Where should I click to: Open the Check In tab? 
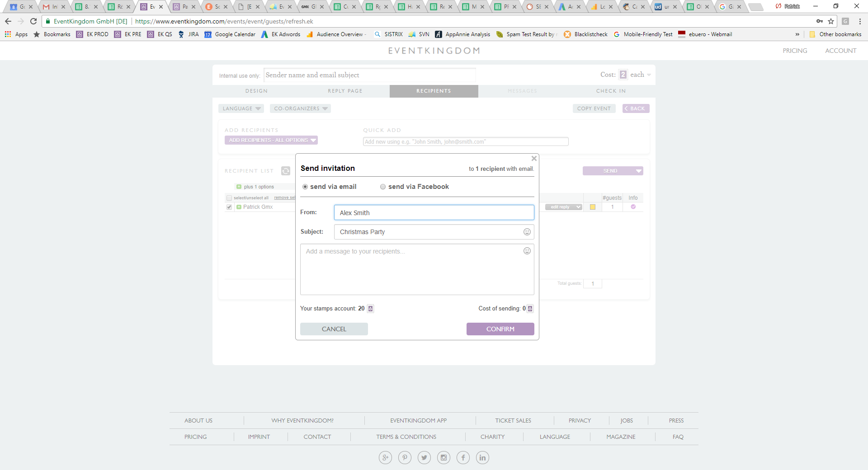tap(611, 91)
